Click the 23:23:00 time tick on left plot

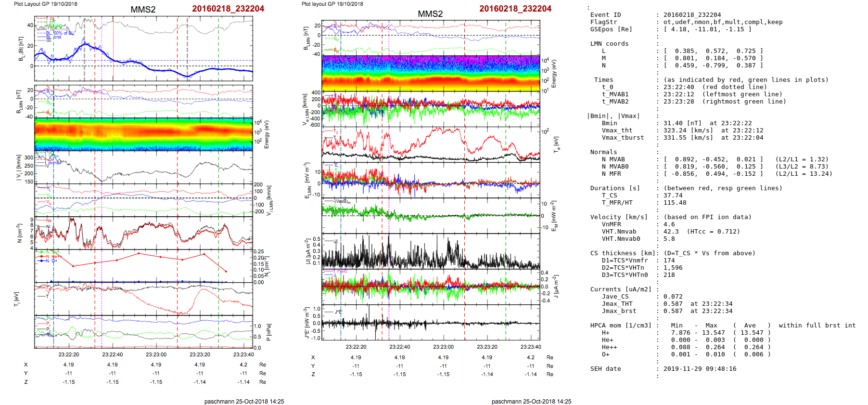click(156, 354)
